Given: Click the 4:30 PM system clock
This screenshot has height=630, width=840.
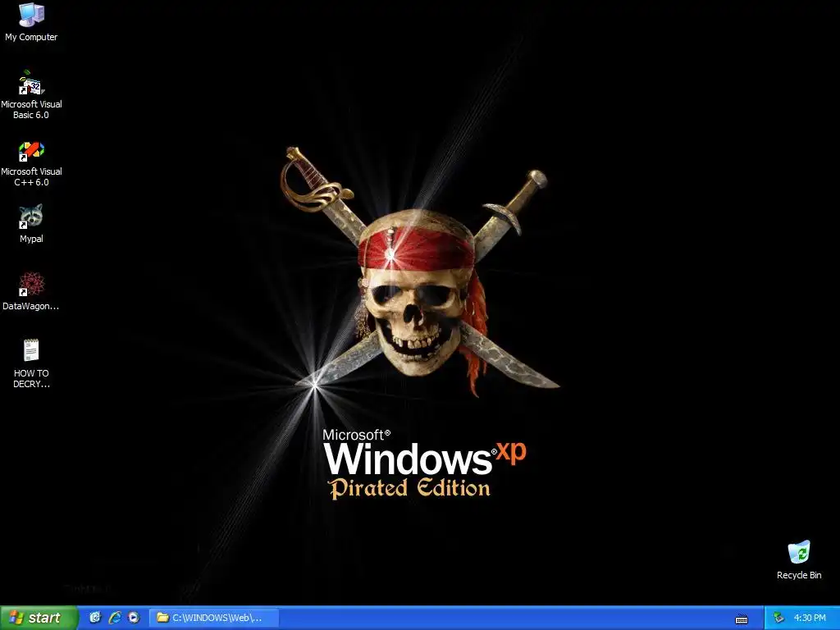Looking at the screenshot, I should (x=810, y=618).
